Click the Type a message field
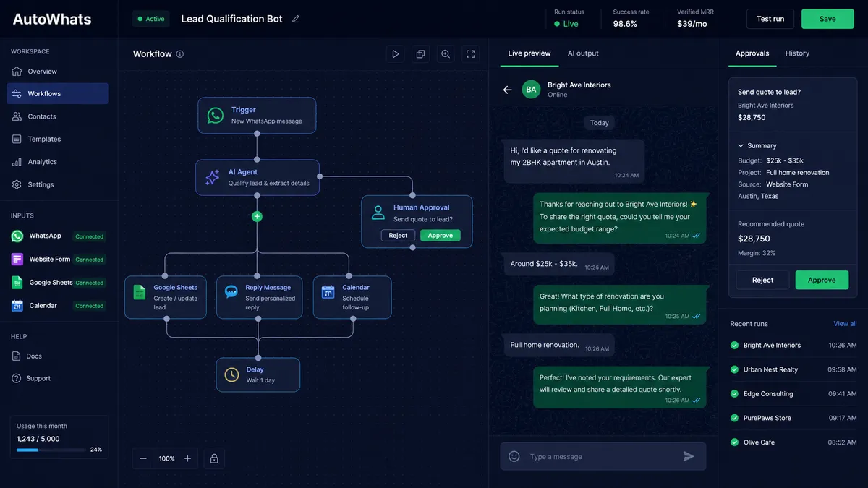 click(x=603, y=456)
